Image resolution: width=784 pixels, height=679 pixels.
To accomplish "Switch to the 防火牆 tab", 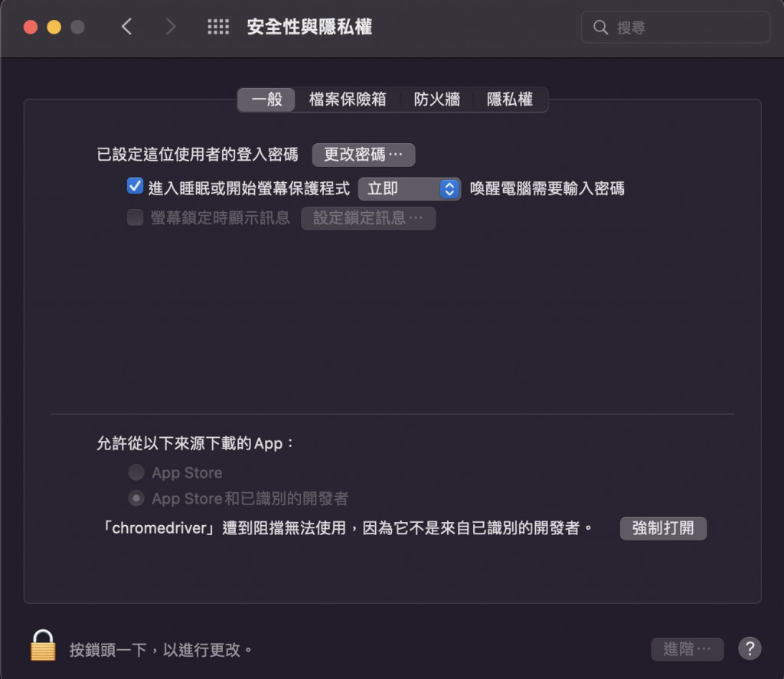I will pyautogui.click(x=436, y=99).
